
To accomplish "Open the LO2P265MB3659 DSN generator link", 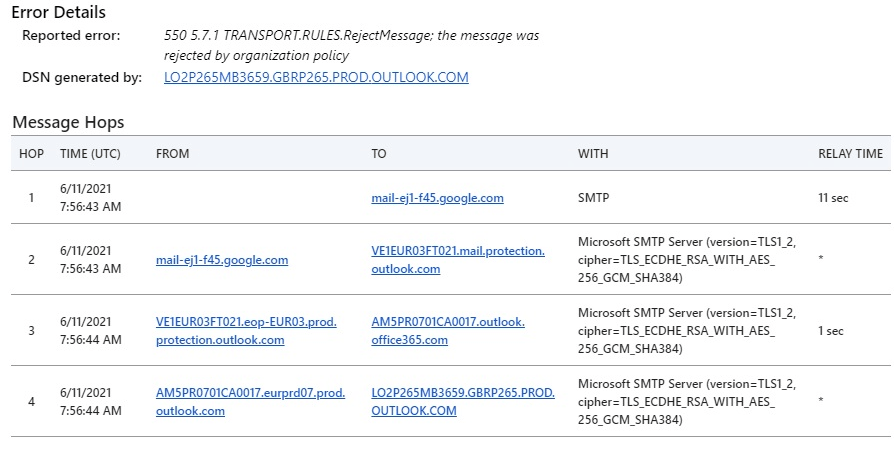I will pyautogui.click(x=316, y=77).
